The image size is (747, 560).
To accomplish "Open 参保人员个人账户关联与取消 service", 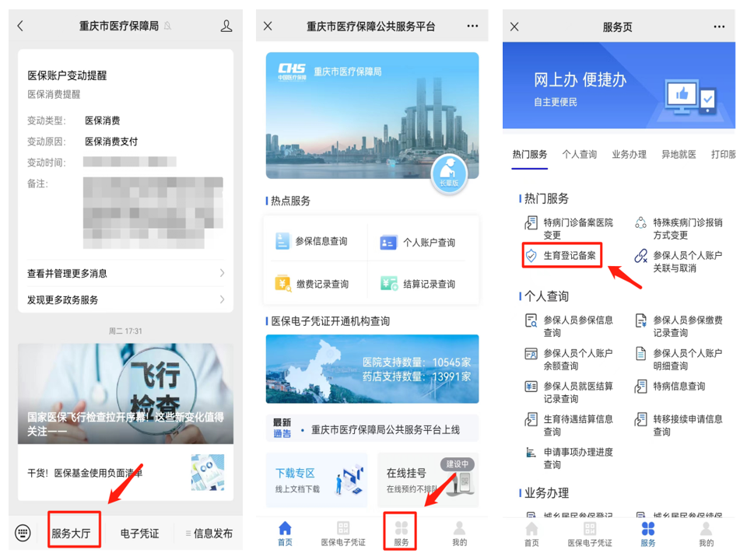I will click(679, 261).
